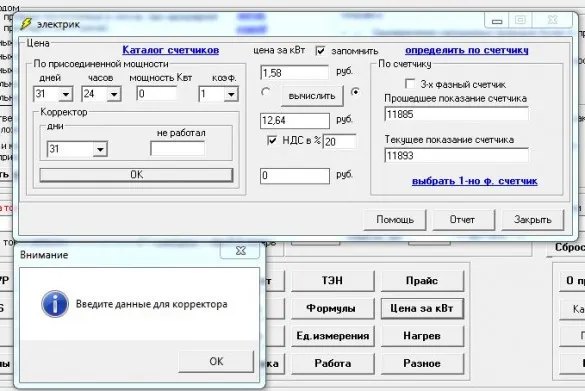
Task: Click the result field showing 12,64
Action: 295,121
